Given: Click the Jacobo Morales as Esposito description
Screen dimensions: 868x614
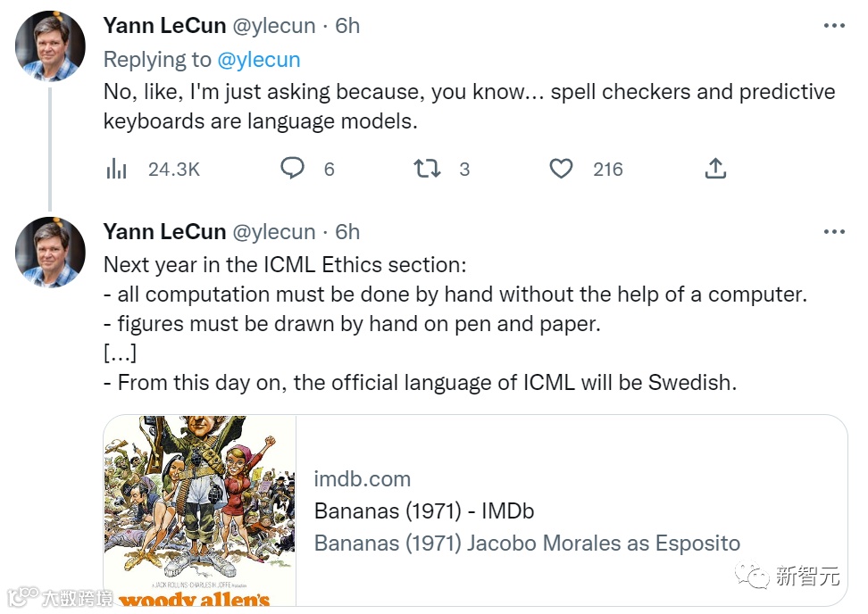Looking at the screenshot, I should coord(604,543).
